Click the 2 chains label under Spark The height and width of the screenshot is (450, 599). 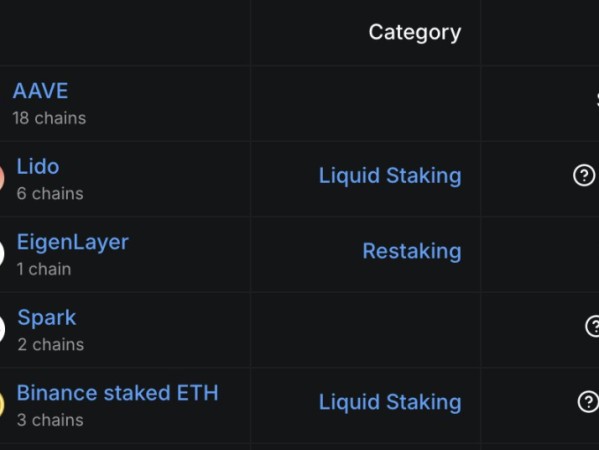click(51, 345)
